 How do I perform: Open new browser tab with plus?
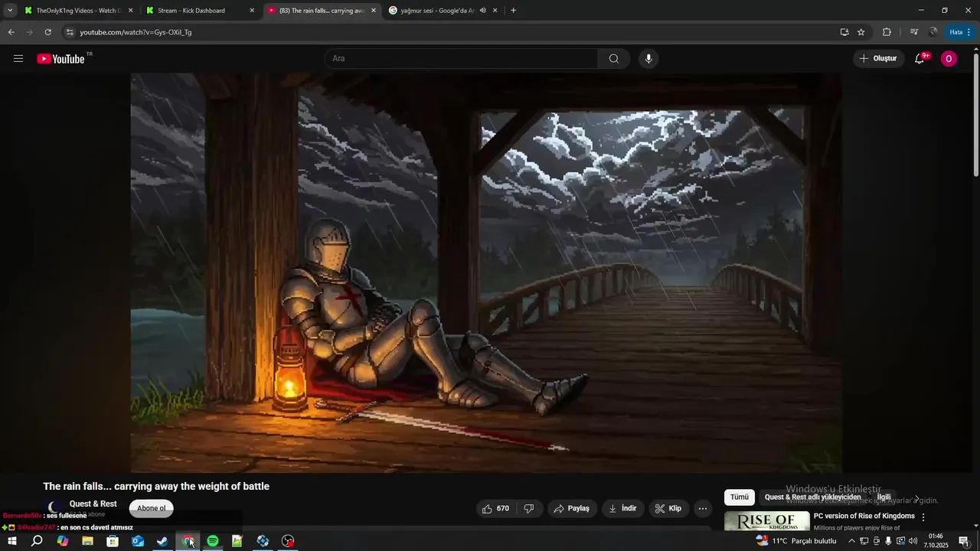tap(513, 11)
